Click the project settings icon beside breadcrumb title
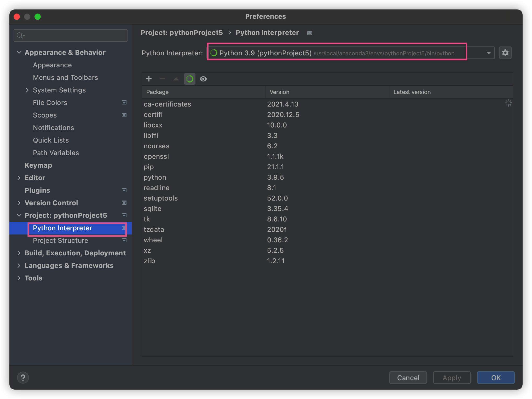The height and width of the screenshot is (399, 532). 310,33
